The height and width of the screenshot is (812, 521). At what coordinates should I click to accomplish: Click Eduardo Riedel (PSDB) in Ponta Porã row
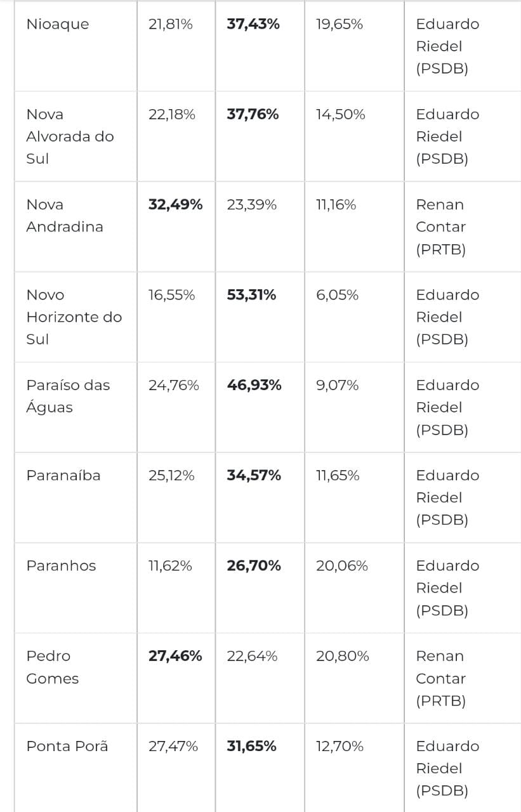tap(447, 768)
